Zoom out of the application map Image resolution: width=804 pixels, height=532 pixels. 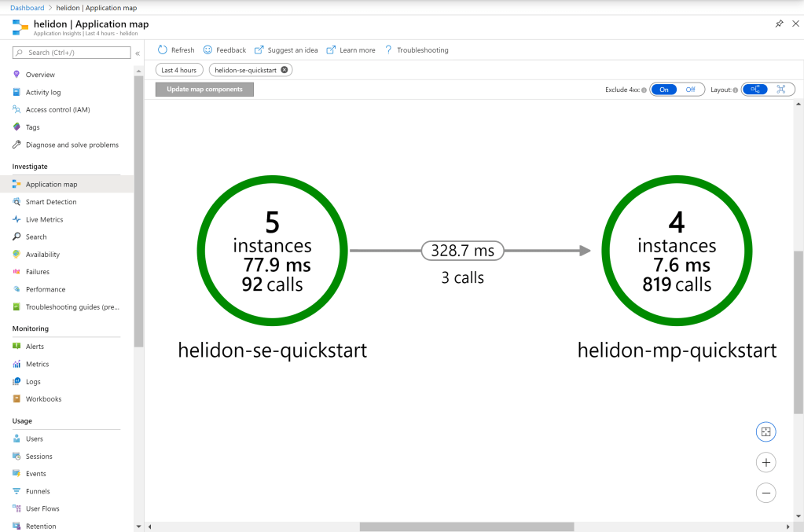765,493
